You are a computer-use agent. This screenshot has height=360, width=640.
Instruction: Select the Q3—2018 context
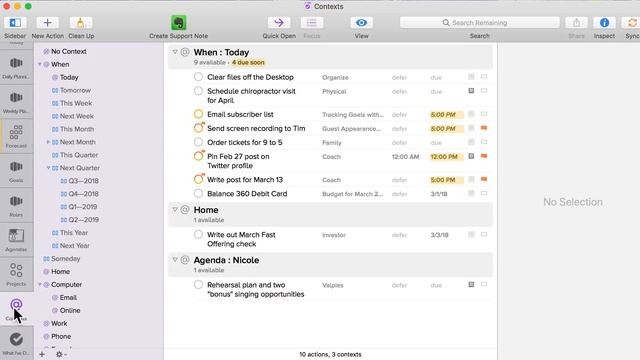(84, 181)
